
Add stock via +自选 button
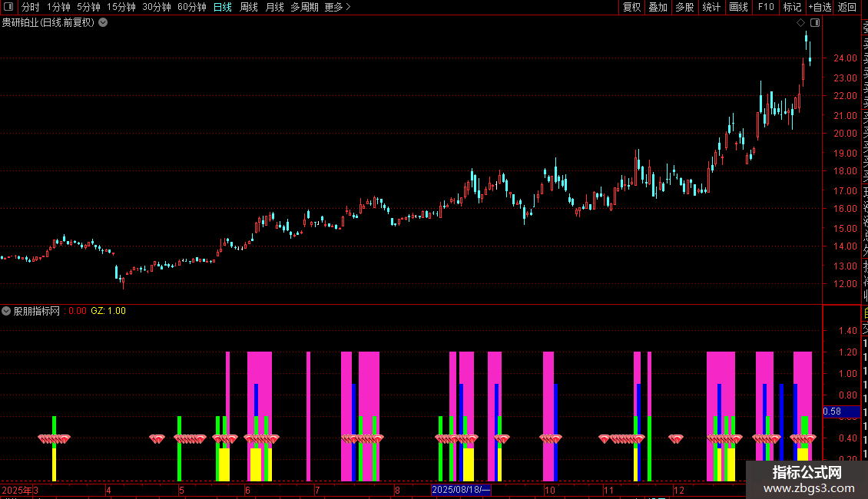[x=820, y=7]
